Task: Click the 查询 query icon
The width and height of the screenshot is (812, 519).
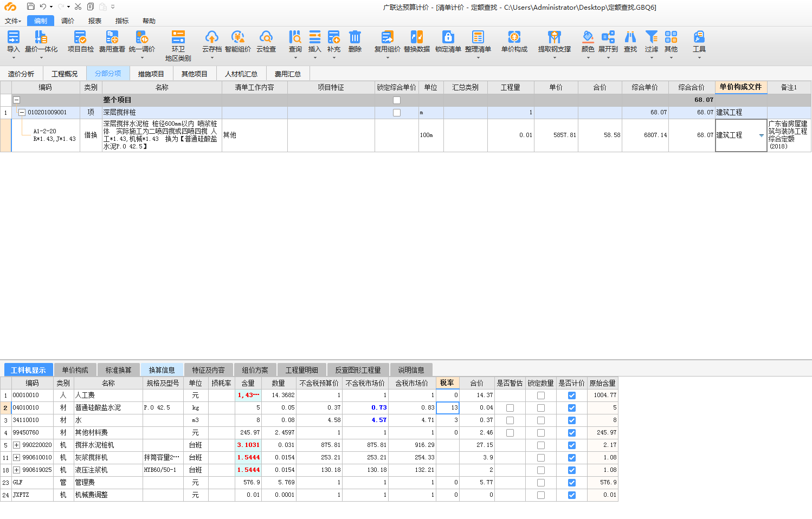Action: pyautogui.click(x=295, y=37)
